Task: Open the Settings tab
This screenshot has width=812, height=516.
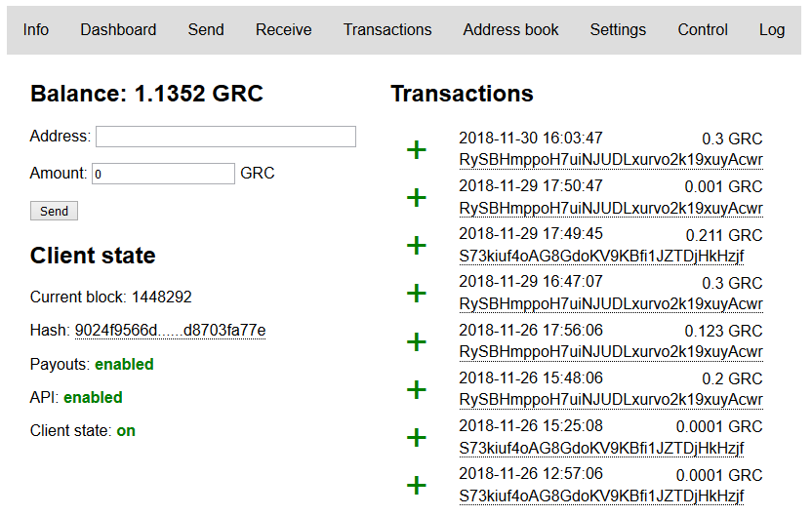Action: (618, 30)
